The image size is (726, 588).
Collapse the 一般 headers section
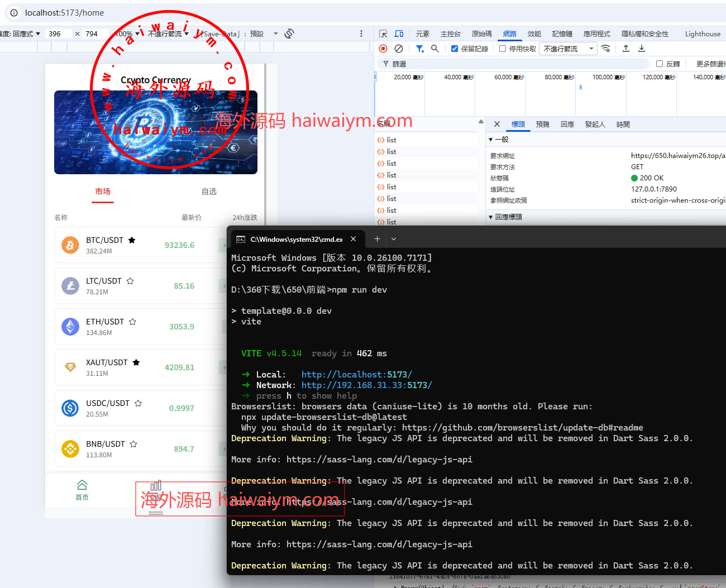tap(491, 140)
